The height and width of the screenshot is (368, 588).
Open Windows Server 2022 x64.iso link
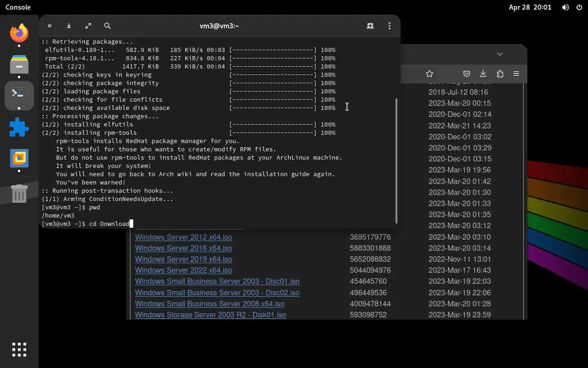183,270
